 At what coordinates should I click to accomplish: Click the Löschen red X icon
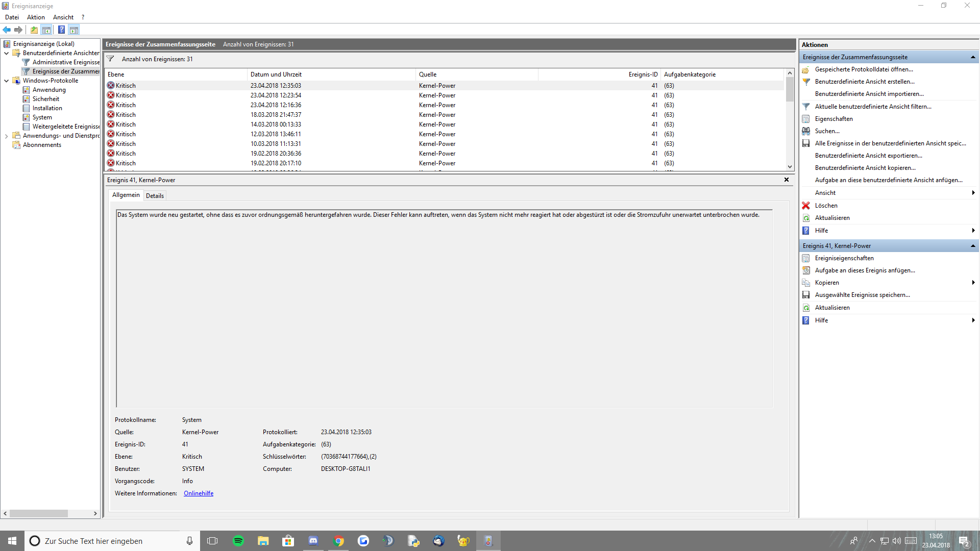tap(806, 206)
